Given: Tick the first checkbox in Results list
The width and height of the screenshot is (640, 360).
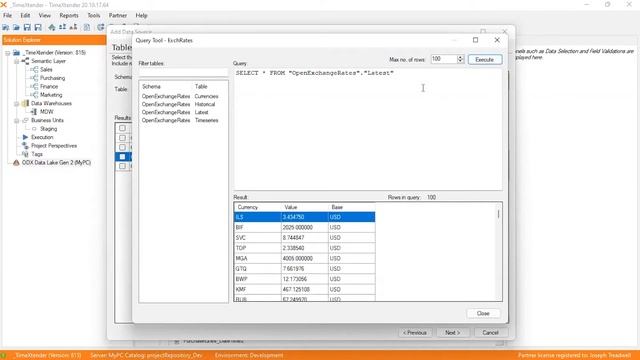Looking at the screenshot, I should (x=122, y=128).
